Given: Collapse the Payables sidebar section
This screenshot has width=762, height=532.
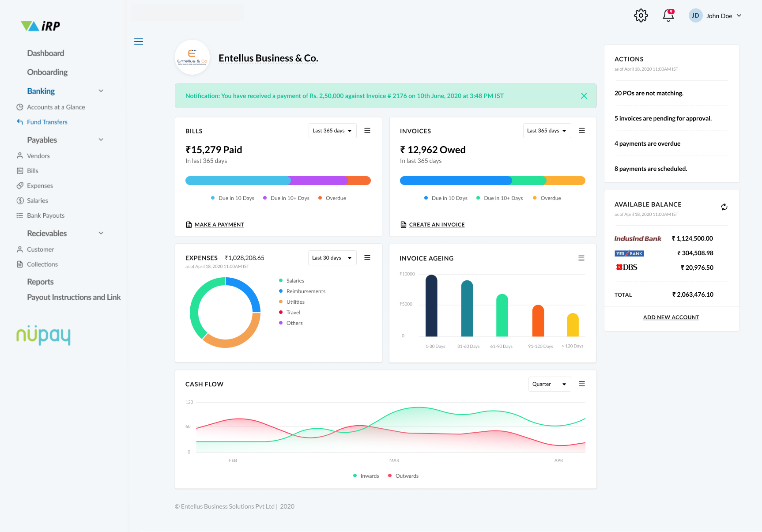Looking at the screenshot, I should (101, 140).
